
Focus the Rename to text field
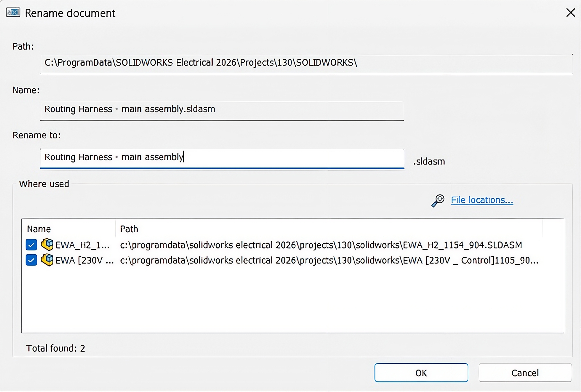[x=222, y=158]
